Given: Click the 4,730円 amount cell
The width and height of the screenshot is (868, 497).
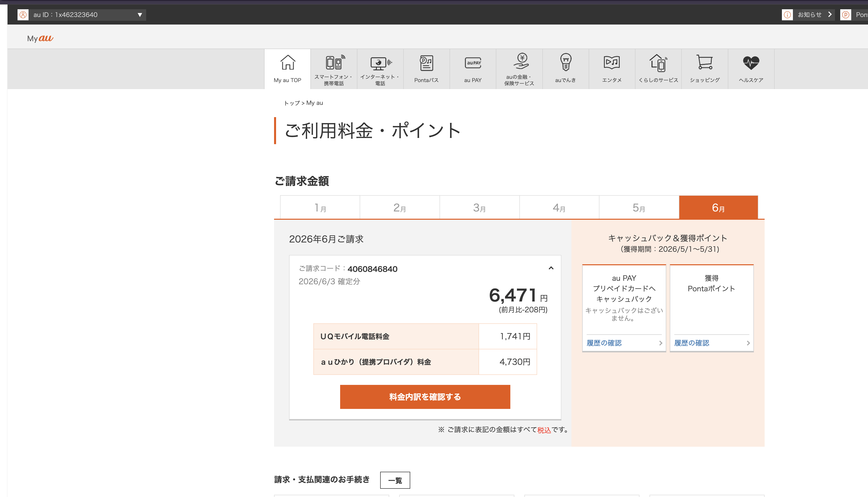Looking at the screenshot, I should click(x=508, y=362).
